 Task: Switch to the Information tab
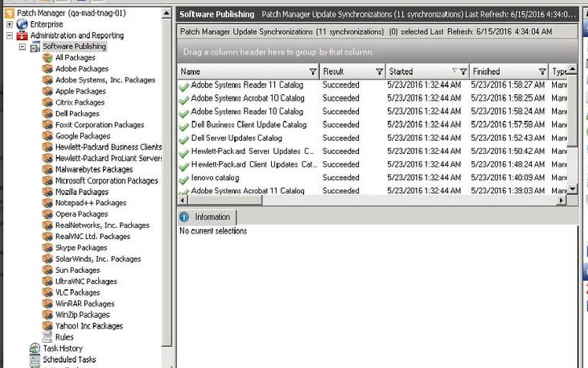click(x=207, y=217)
